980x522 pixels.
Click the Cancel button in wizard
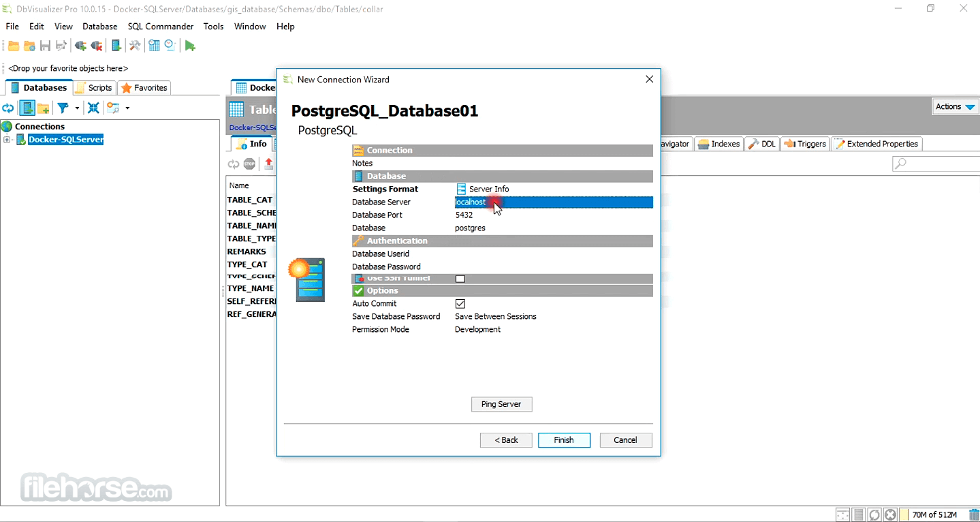pos(625,440)
